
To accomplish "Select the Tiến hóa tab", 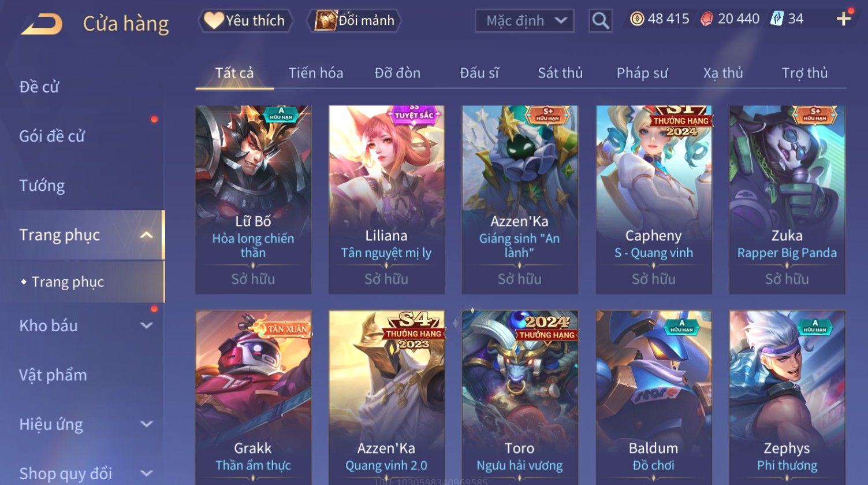I will coord(316,73).
